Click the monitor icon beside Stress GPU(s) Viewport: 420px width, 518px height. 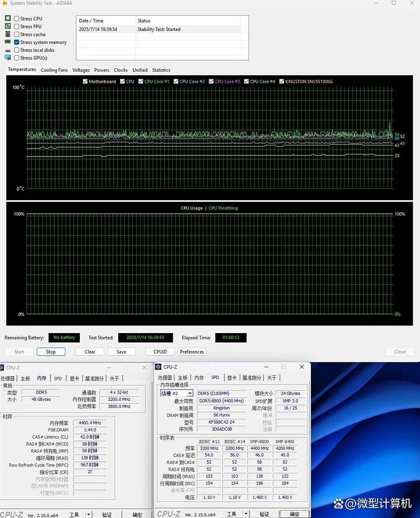8,58
